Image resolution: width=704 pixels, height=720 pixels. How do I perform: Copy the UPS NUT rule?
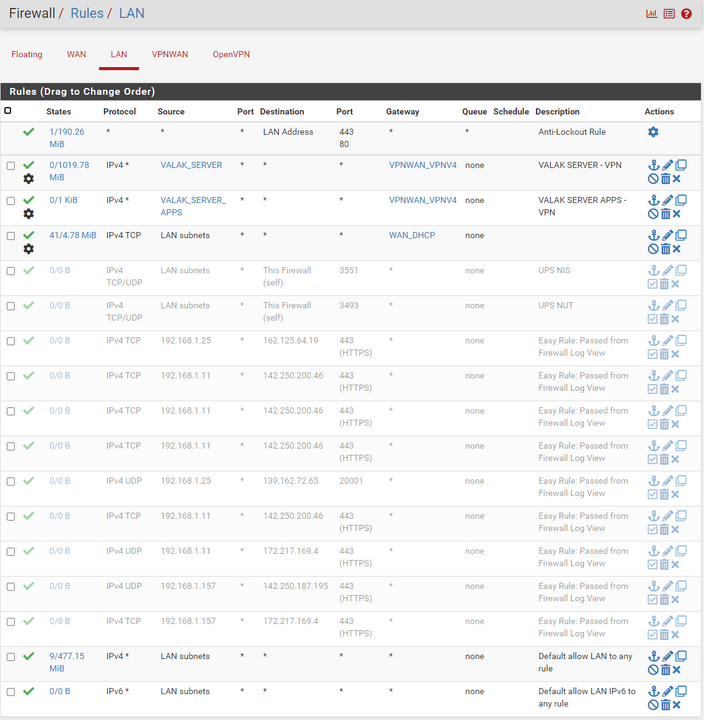(x=680, y=305)
